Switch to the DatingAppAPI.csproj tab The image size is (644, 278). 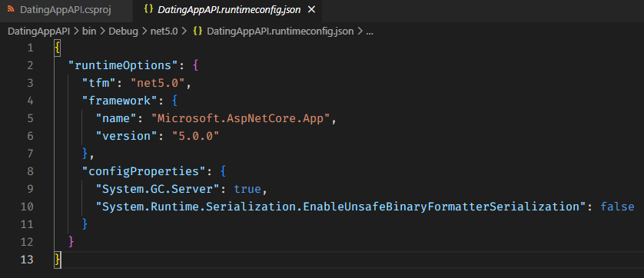point(66,10)
